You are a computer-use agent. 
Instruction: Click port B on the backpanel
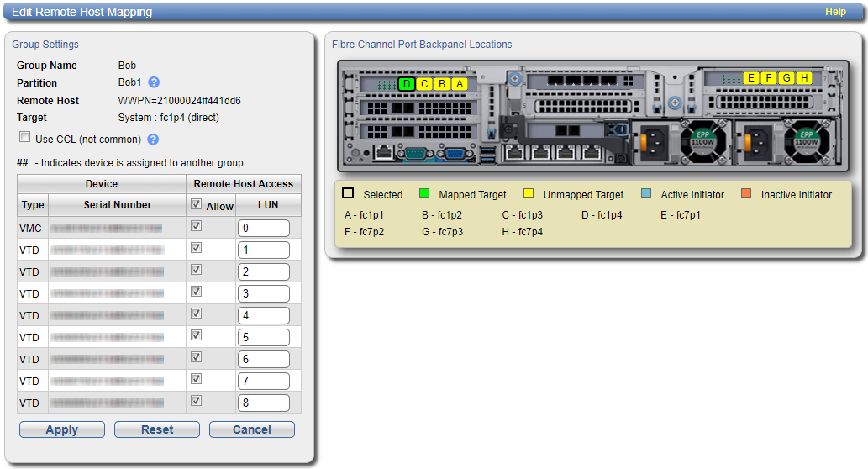coord(442,84)
